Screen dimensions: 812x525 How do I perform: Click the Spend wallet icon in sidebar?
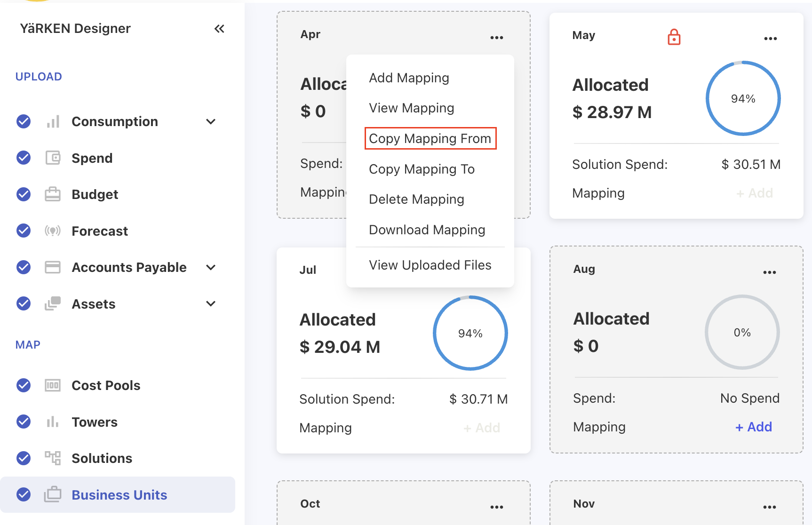(53, 158)
